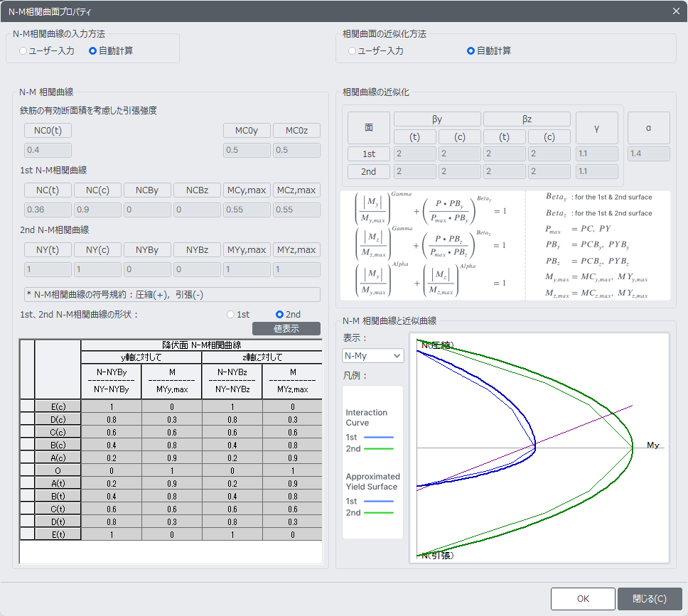Click the NC0(t) header label

pyautogui.click(x=48, y=130)
